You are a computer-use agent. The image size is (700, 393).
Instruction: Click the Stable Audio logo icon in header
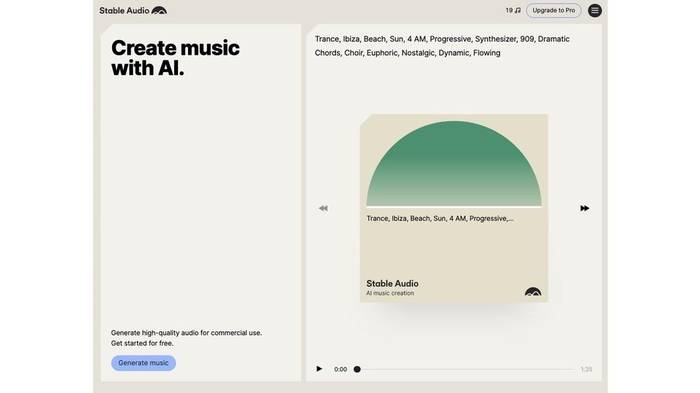pyautogui.click(x=159, y=10)
